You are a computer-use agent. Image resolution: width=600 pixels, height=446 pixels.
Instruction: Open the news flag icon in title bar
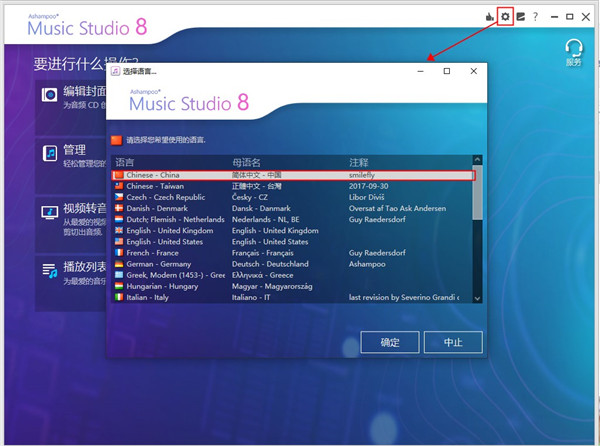[520, 17]
